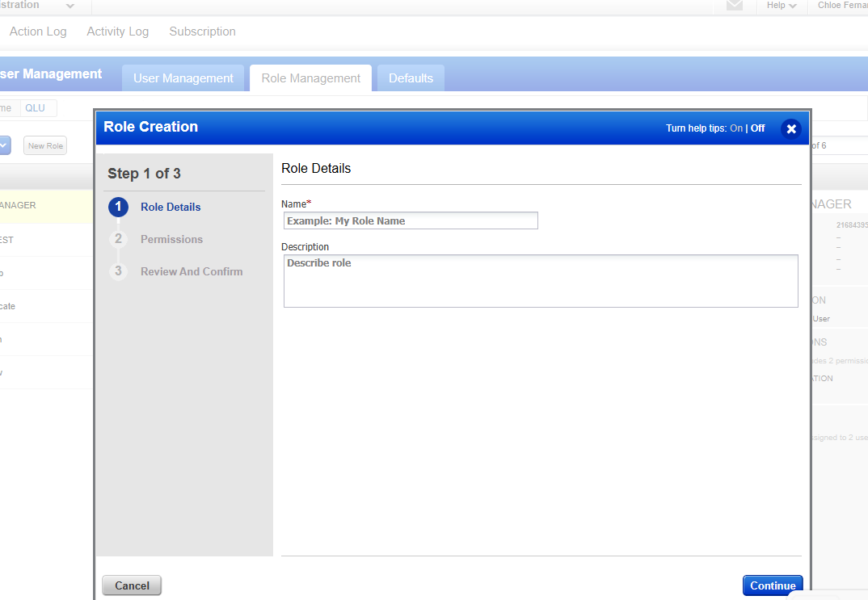The width and height of the screenshot is (868, 600).
Task: Focus the Description text area
Action: point(541,281)
